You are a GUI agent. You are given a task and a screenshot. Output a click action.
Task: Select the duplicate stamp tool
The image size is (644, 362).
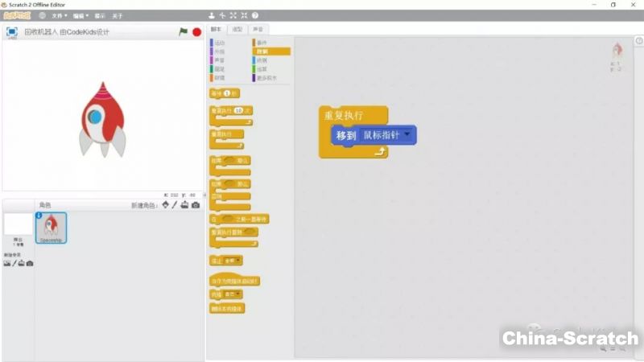pos(212,15)
